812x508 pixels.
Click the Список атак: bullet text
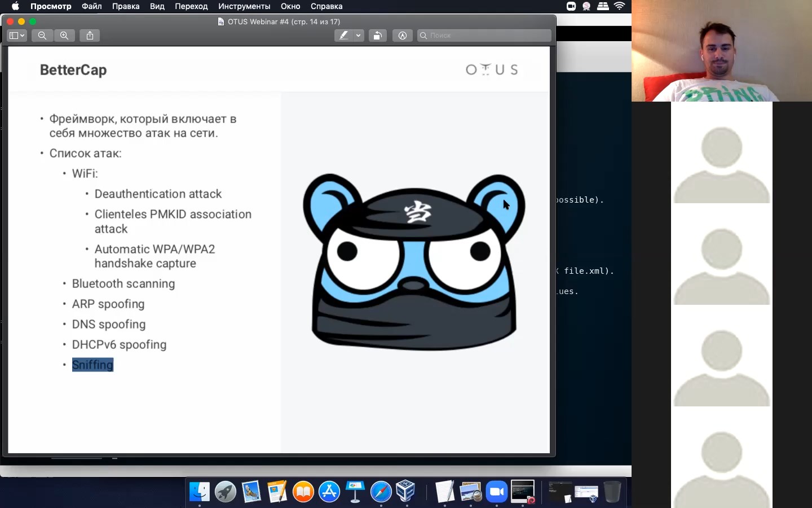(x=85, y=154)
